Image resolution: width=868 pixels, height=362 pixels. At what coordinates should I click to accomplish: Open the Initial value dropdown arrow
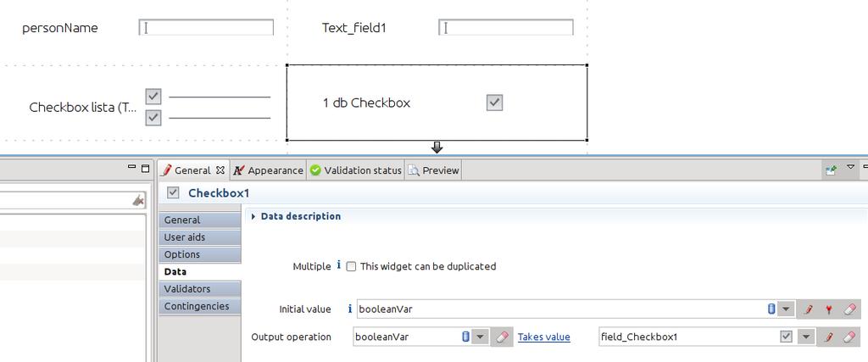[786, 309]
